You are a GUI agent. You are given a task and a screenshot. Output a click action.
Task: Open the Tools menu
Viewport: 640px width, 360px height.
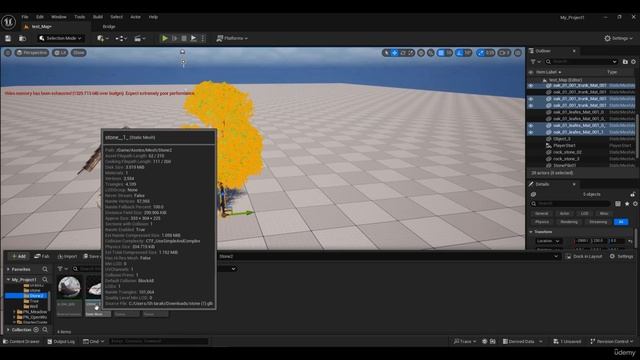click(x=80, y=17)
